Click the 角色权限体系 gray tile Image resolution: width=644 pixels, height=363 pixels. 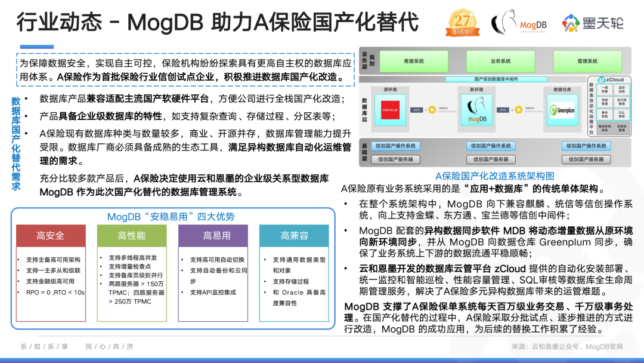tap(605, 128)
